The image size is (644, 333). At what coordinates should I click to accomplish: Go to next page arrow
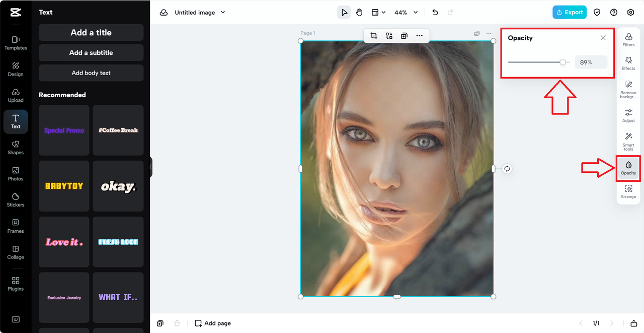(x=612, y=323)
